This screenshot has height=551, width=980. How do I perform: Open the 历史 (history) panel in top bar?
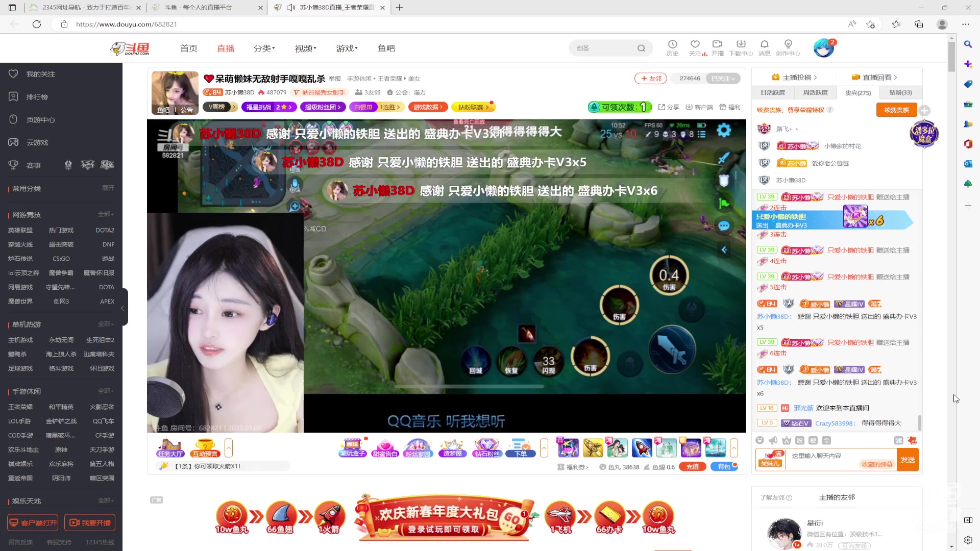[x=673, y=47]
